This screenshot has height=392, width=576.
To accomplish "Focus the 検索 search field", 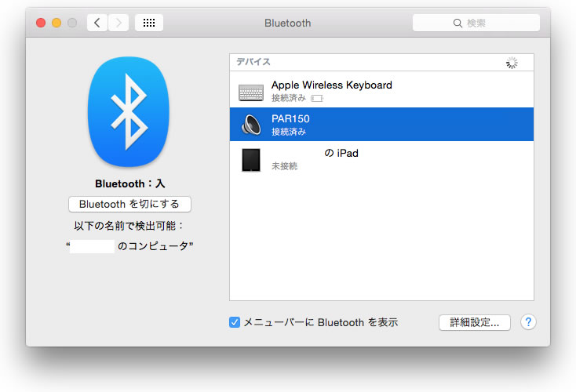I will 476,23.
